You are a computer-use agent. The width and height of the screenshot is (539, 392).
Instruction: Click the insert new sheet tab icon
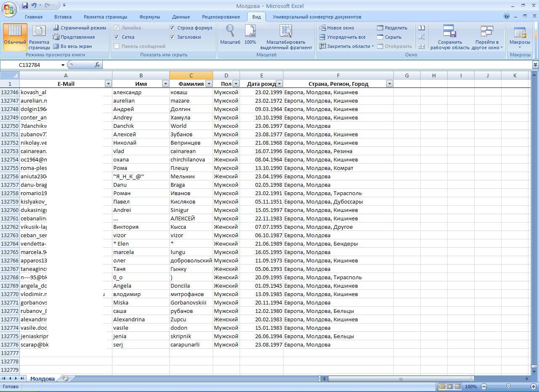coord(65,379)
